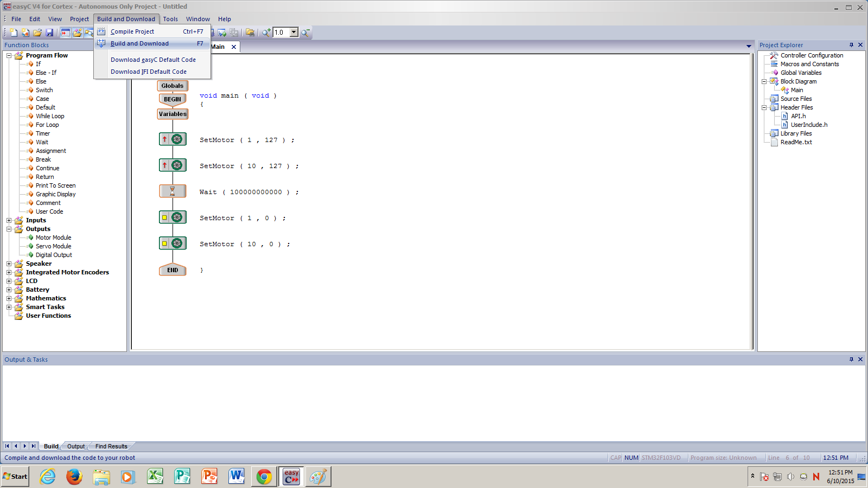The height and width of the screenshot is (488, 868).
Task: Click the Open folder toolbar icon
Action: click(x=37, y=33)
